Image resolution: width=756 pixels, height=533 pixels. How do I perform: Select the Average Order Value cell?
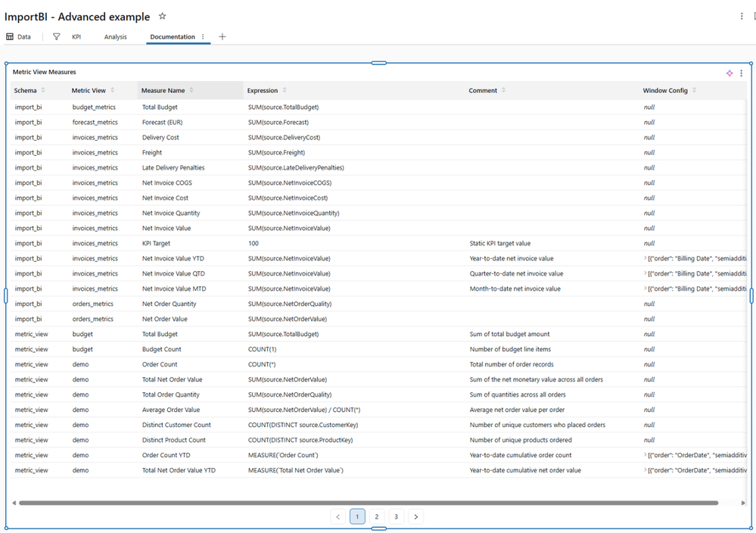pyautogui.click(x=171, y=410)
